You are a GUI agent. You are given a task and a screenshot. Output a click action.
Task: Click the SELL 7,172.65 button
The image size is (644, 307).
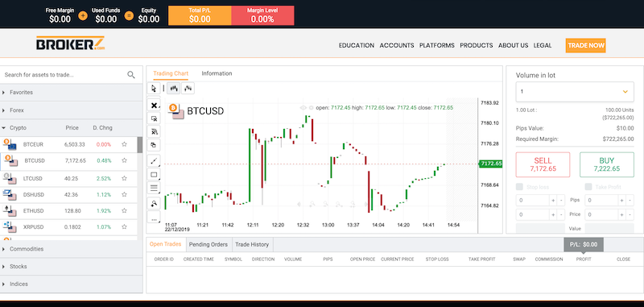pos(543,164)
